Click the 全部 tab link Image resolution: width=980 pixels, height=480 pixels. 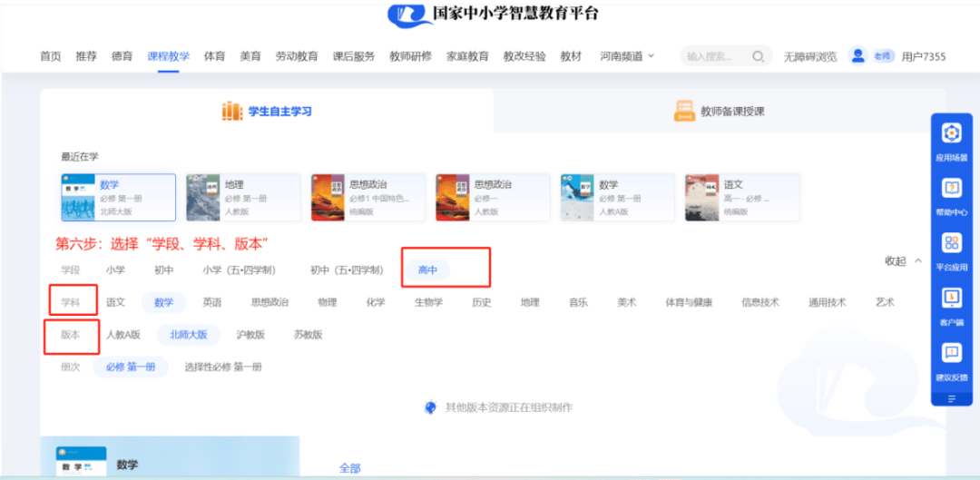pos(350,468)
